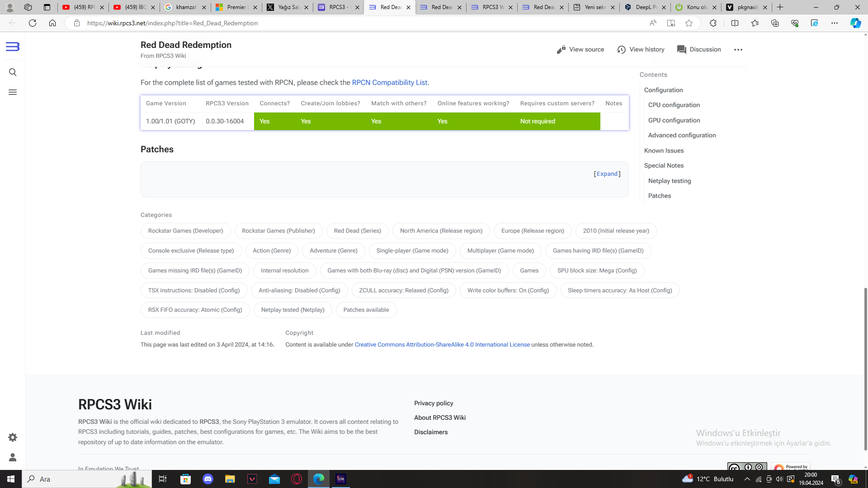The width and height of the screenshot is (868, 488).
Task: Toggle browser split screen view
Action: (x=735, y=23)
